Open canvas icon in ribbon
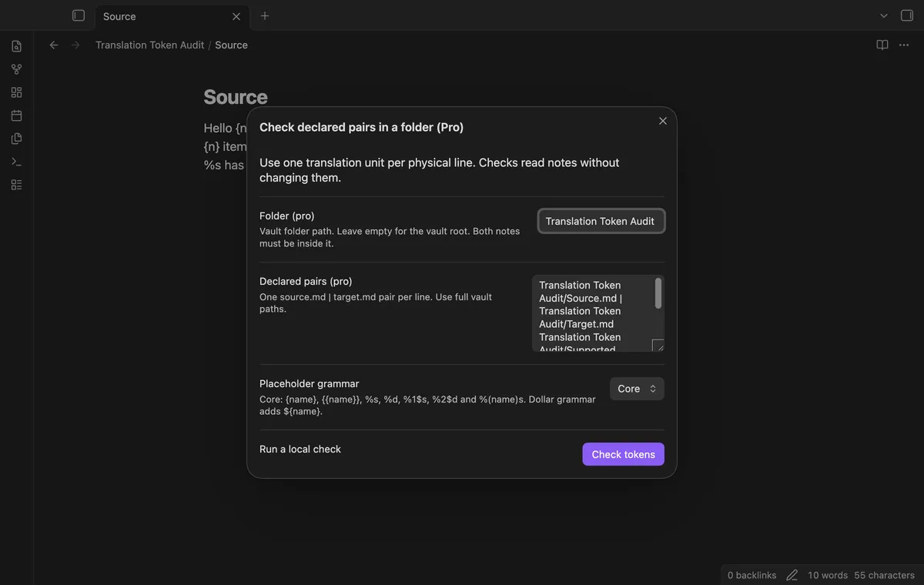 pos(16,92)
